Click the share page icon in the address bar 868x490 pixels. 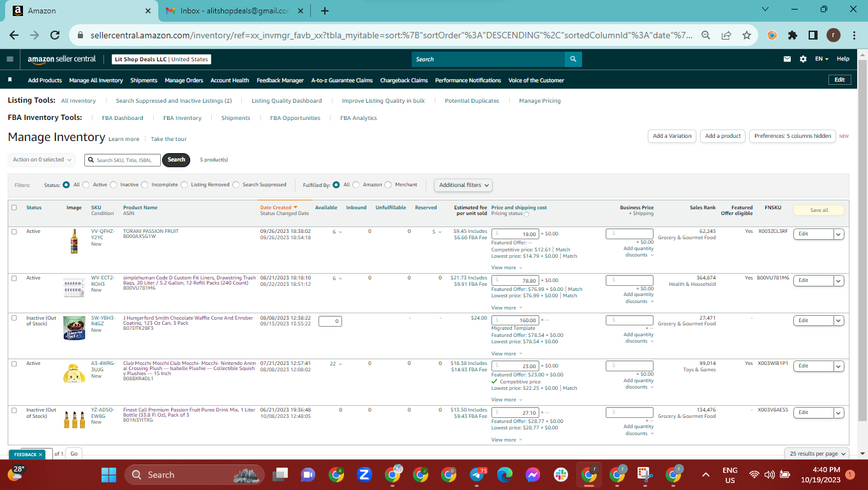click(726, 36)
